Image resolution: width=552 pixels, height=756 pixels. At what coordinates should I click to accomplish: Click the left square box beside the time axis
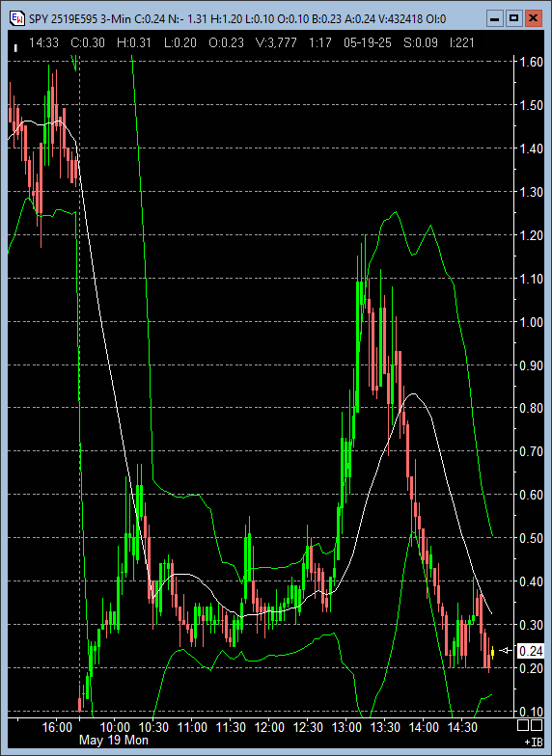[x=523, y=725]
